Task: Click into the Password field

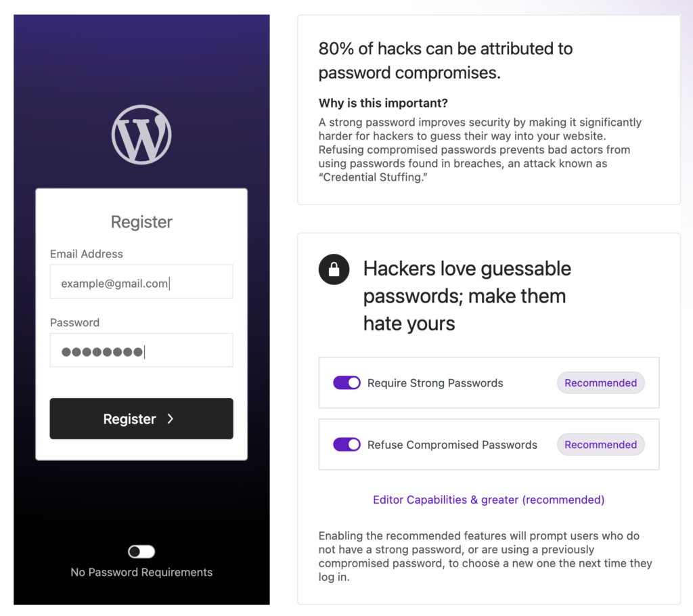Action: pos(141,351)
